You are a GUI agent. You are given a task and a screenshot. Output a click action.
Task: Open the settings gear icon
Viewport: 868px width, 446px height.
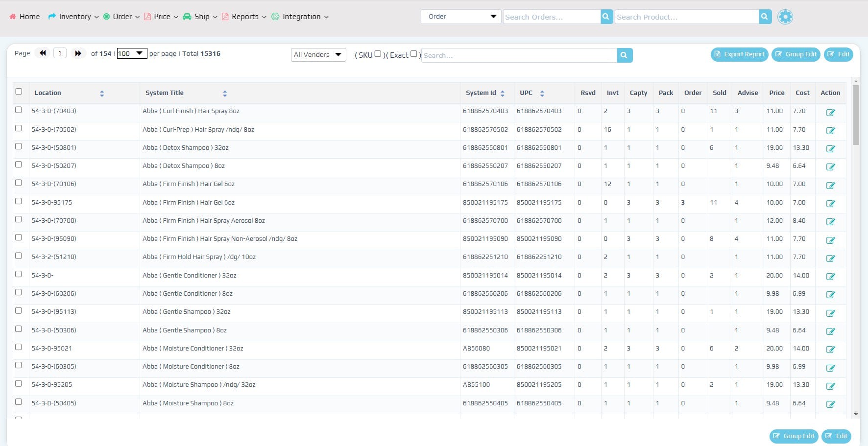coord(785,17)
